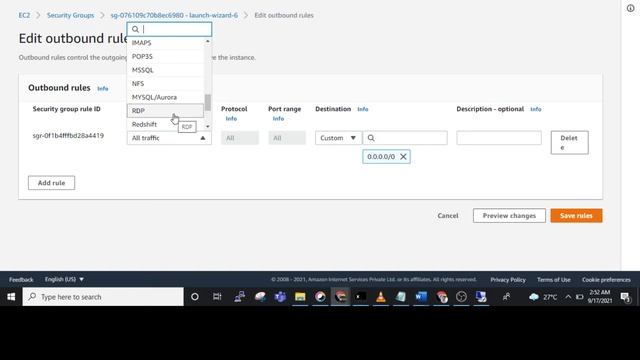This screenshot has height=360, width=640.
Task: Select RDP from the type list
Action: 165,111
